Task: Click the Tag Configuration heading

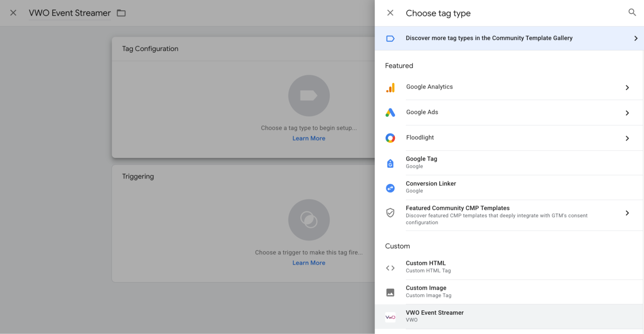Action: [x=150, y=49]
